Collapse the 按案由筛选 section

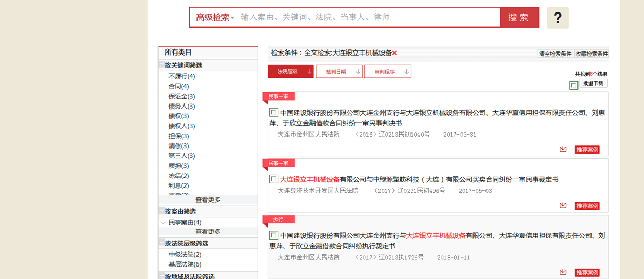click(162, 211)
